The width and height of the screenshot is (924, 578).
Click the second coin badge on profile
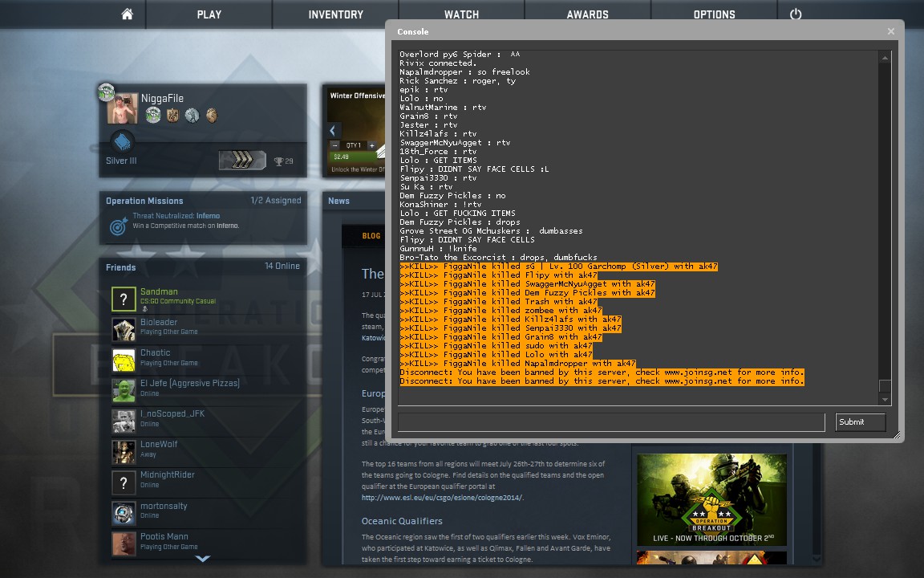coord(172,115)
